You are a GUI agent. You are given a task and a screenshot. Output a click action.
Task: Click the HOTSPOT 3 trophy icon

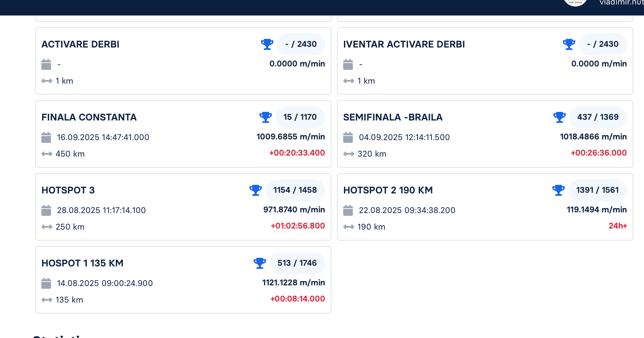[255, 190]
